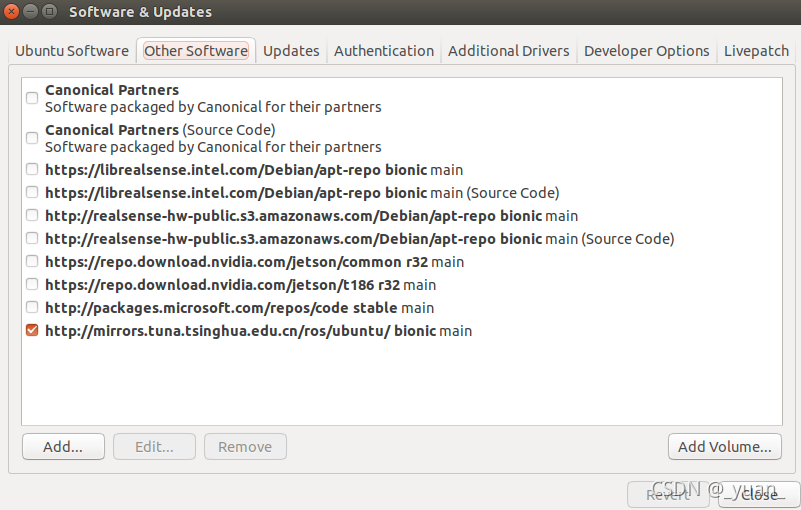Image resolution: width=801 pixels, height=510 pixels.
Task: Enable Canonical Partners (Source Code) checkbox
Action: coord(32,138)
